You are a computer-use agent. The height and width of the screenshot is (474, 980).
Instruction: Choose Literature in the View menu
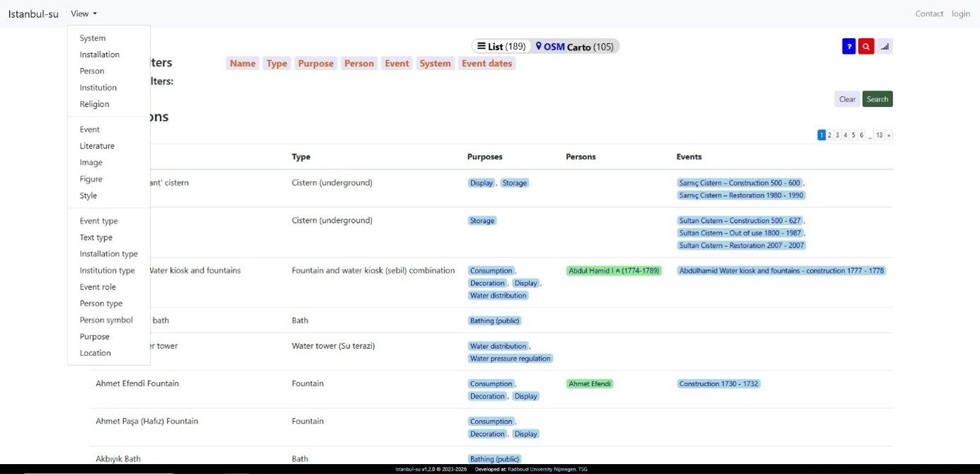[x=97, y=146]
